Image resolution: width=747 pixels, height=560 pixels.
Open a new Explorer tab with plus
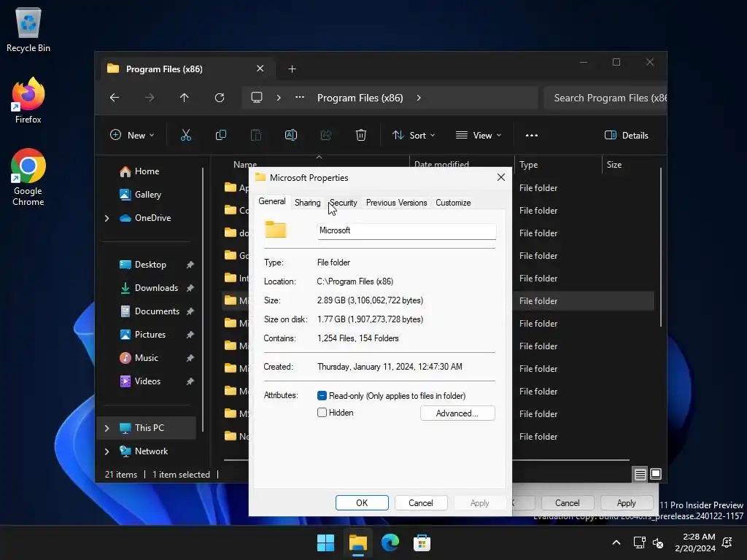292,69
